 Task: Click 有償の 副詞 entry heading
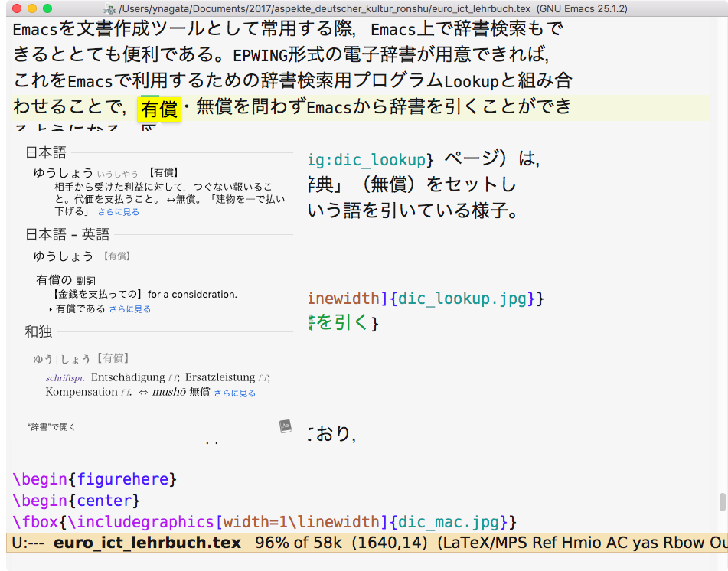(x=66, y=280)
